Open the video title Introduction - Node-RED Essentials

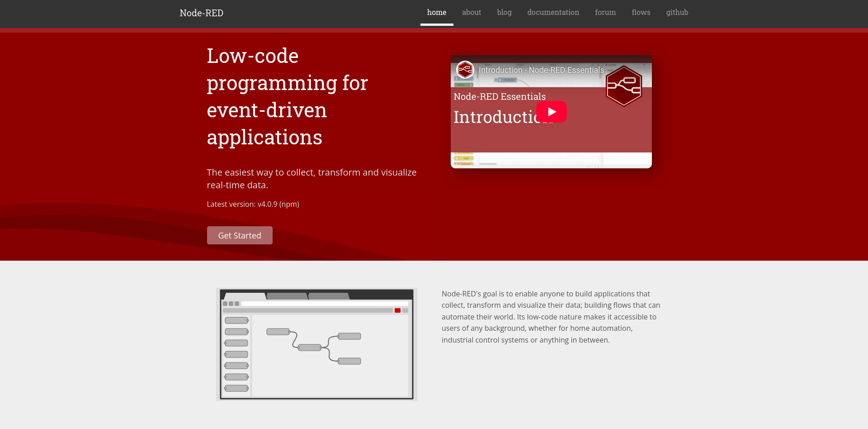pyautogui.click(x=541, y=70)
